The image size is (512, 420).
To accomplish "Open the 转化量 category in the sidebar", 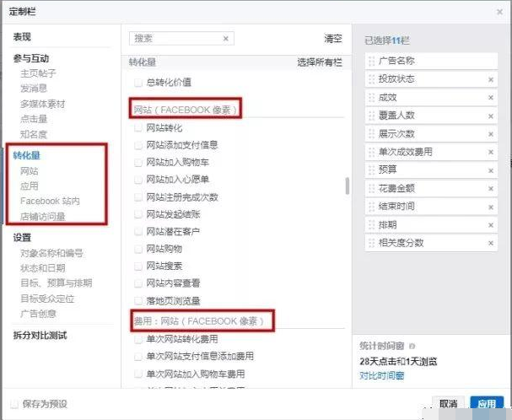I will [x=27, y=155].
